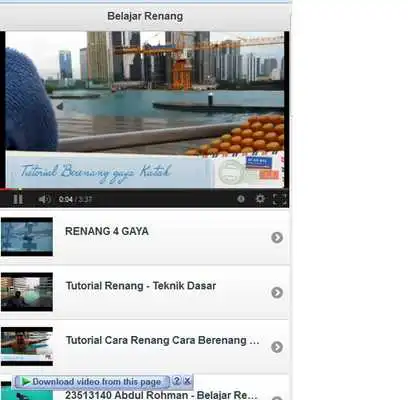The width and height of the screenshot is (408, 400).
Task: Click Download video from this page
Action: pos(92,382)
